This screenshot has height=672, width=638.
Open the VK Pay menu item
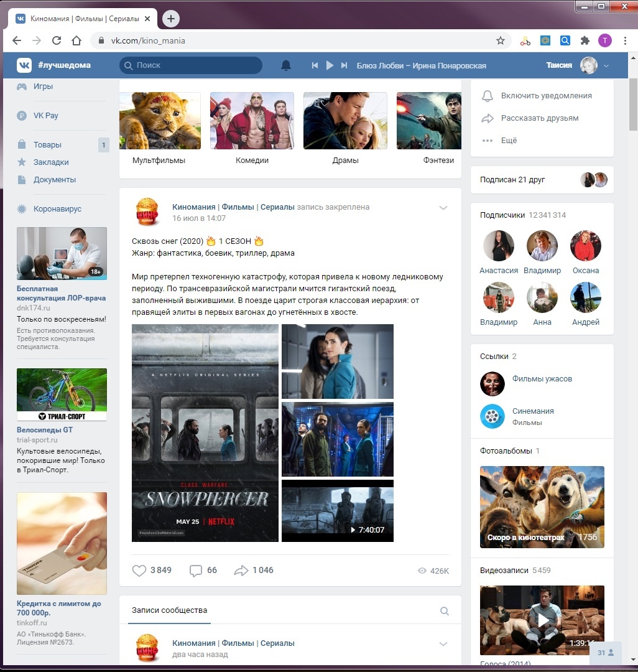click(x=45, y=115)
